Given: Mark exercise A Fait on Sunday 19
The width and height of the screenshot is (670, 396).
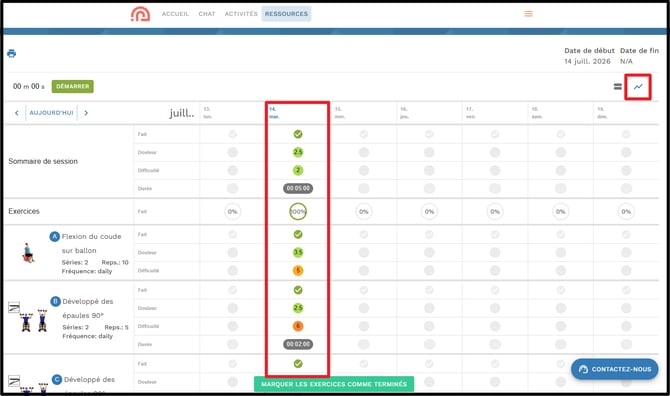Looking at the screenshot, I should [x=626, y=234].
